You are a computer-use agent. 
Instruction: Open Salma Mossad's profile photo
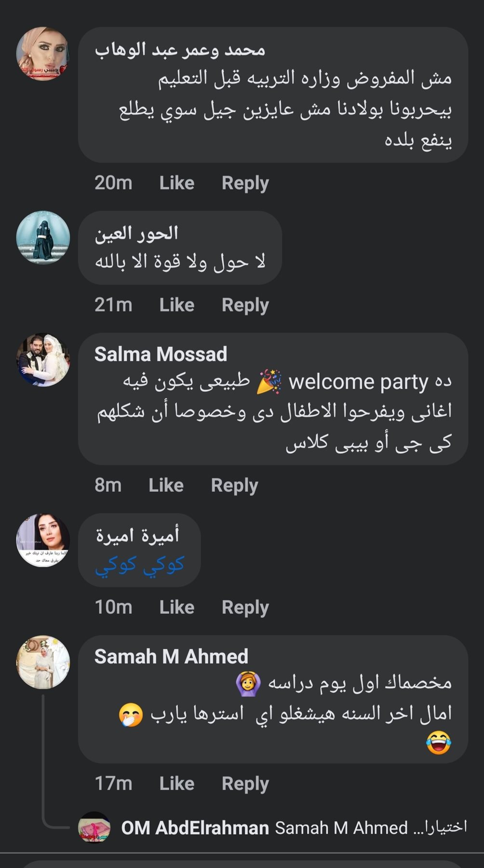click(42, 359)
